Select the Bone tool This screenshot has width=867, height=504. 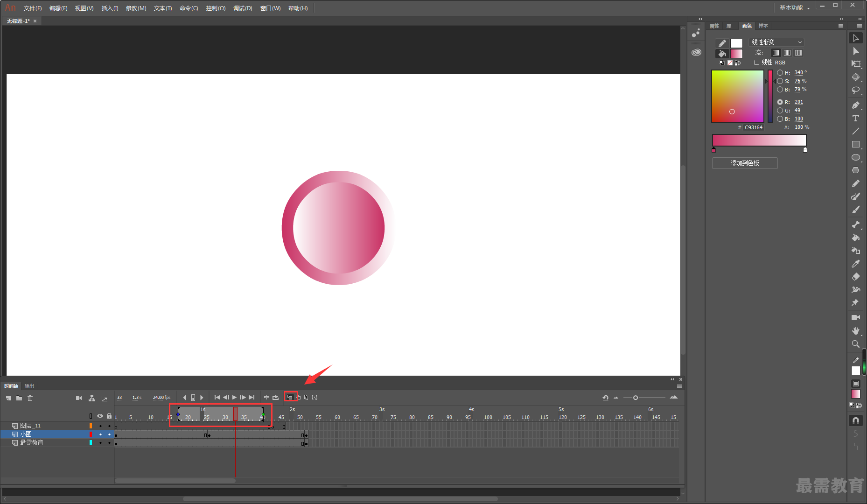pyautogui.click(x=856, y=224)
